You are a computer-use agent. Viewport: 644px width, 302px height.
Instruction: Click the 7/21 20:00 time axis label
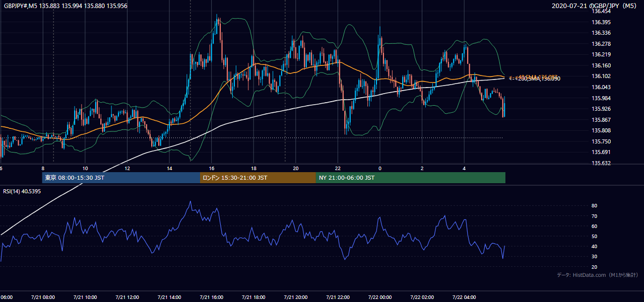[x=296, y=297]
